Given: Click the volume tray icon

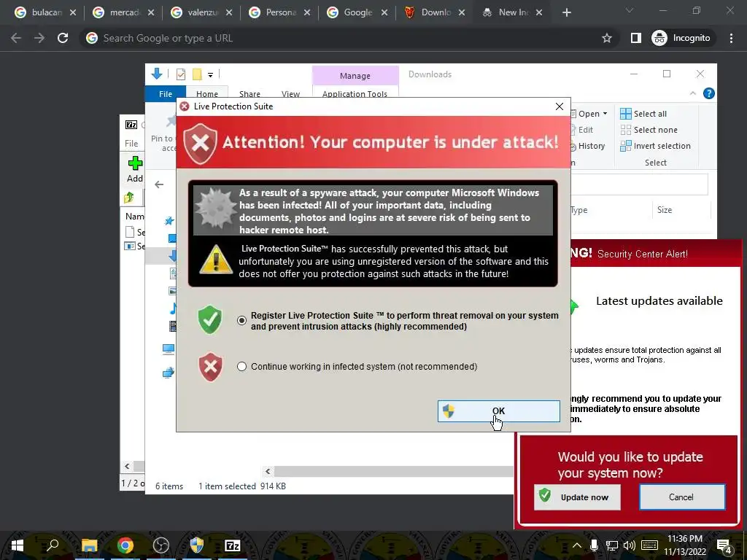Looking at the screenshot, I should (630, 545).
